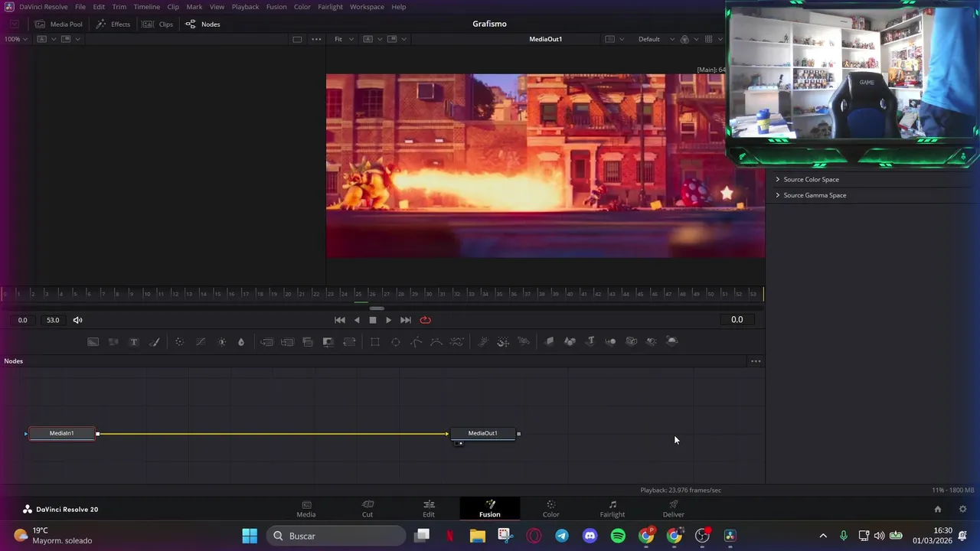Open the Fusion menu
Screen dimensions: 980x551
(276, 7)
